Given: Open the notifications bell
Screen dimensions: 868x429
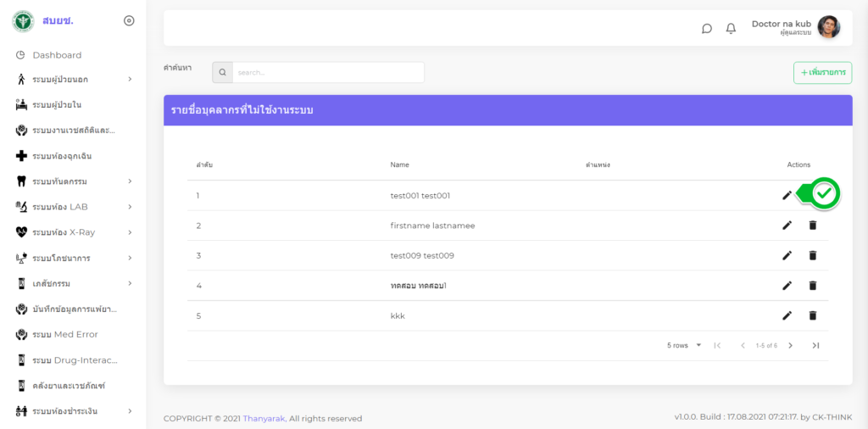Looking at the screenshot, I should 731,28.
